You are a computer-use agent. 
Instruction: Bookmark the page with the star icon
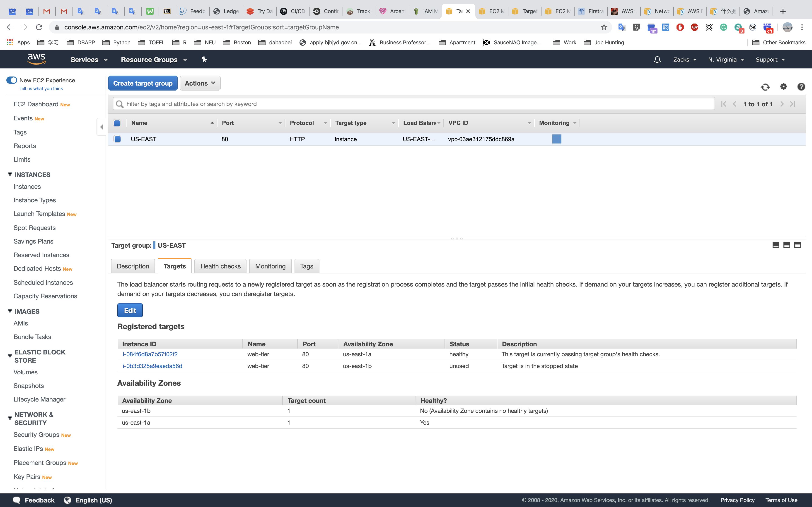pos(604,27)
